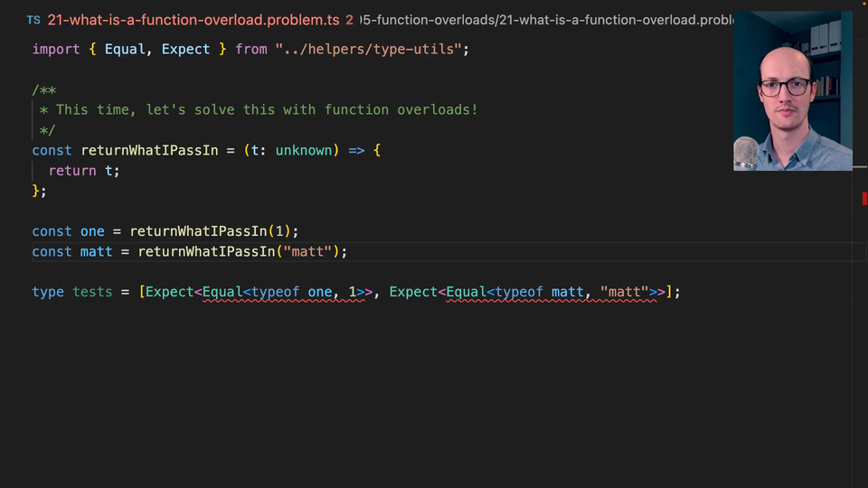The image size is (868, 488).
Task: Select the 21-what-is-a-function-overload.problem.ts tab
Action: click(x=193, y=19)
